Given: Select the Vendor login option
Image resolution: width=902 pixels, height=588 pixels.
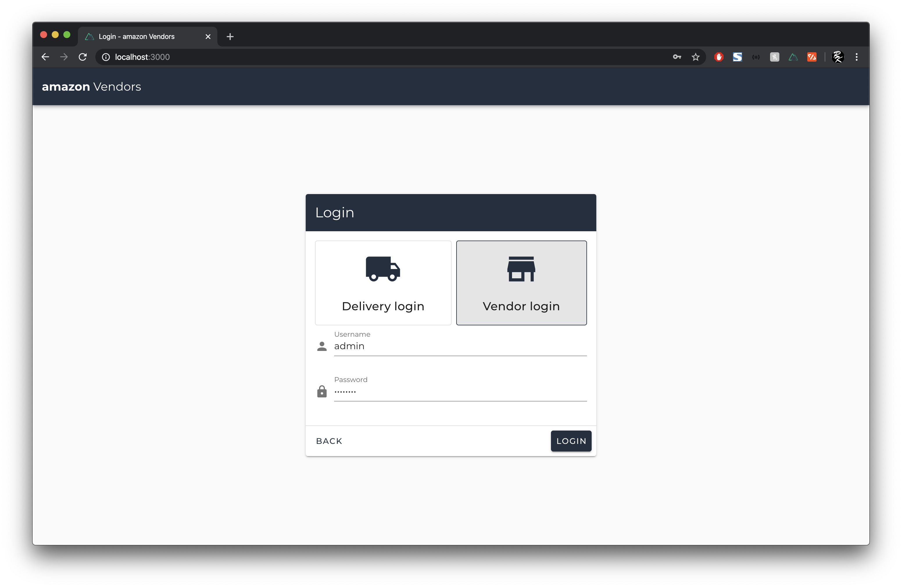Looking at the screenshot, I should [521, 305].
